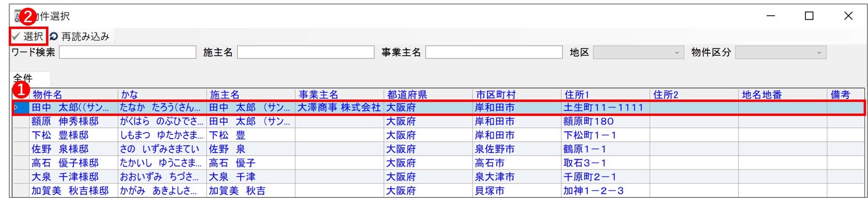This screenshot has width=868, height=198.
Task: Focus the 事業主名 search field
Action: tap(494, 52)
